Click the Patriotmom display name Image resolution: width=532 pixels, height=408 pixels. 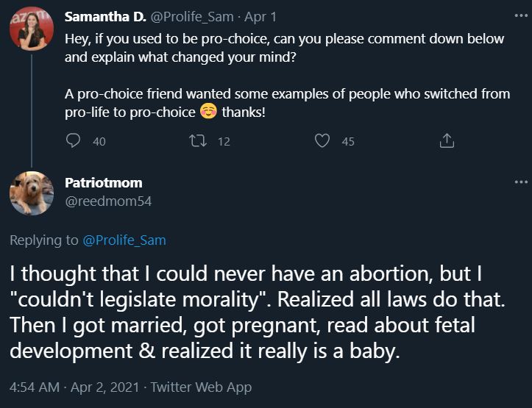click(x=103, y=182)
